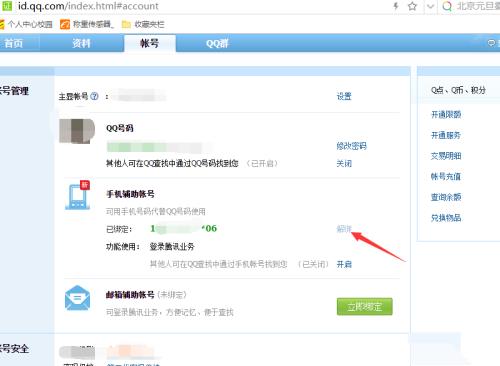Click 解绑 link beside the bound phone number

[x=344, y=229]
